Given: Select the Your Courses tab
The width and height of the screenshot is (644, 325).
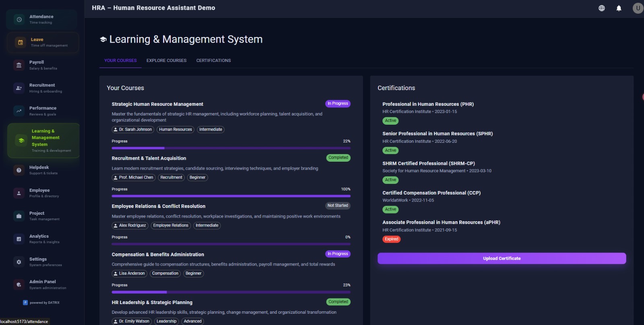Looking at the screenshot, I should [x=120, y=61].
